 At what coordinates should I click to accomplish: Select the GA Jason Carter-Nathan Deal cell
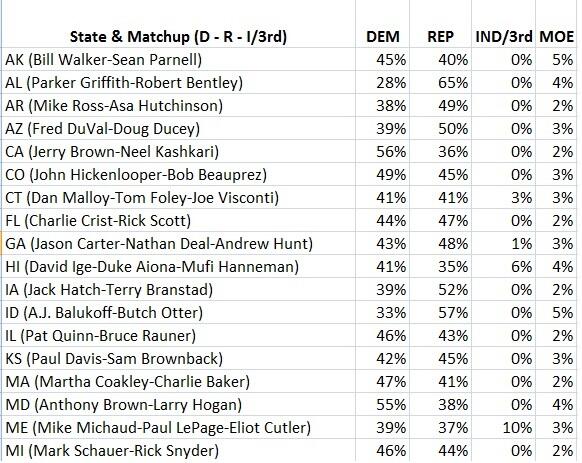point(178,244)
